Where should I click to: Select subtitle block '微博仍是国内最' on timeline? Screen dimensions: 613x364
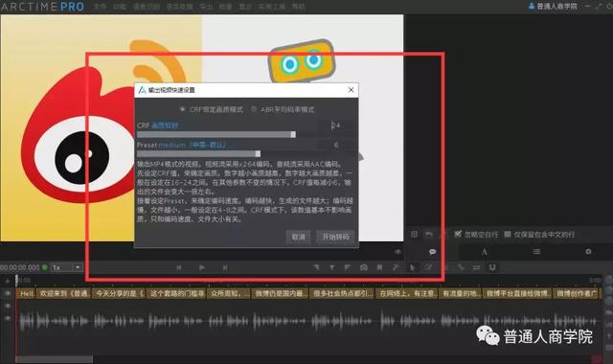click(280, 294)
